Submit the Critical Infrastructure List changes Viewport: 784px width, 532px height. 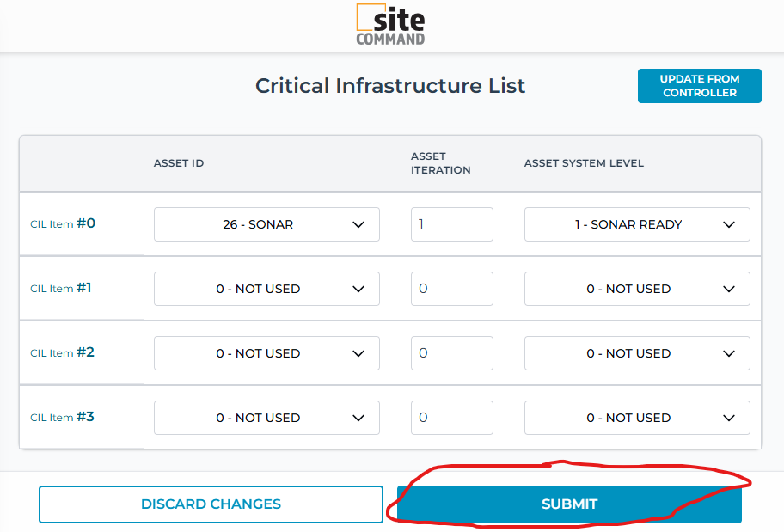pyautogui.click(x=568, y=504)
